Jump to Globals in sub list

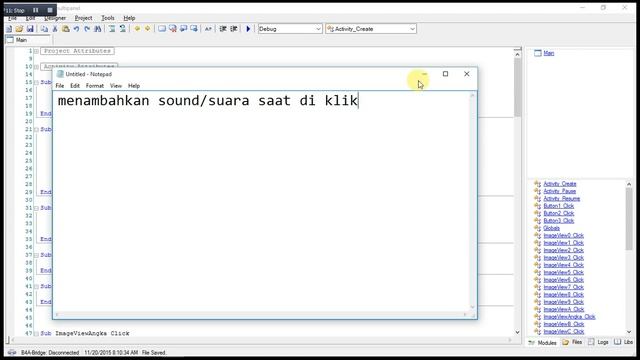[x=551, y=228]
